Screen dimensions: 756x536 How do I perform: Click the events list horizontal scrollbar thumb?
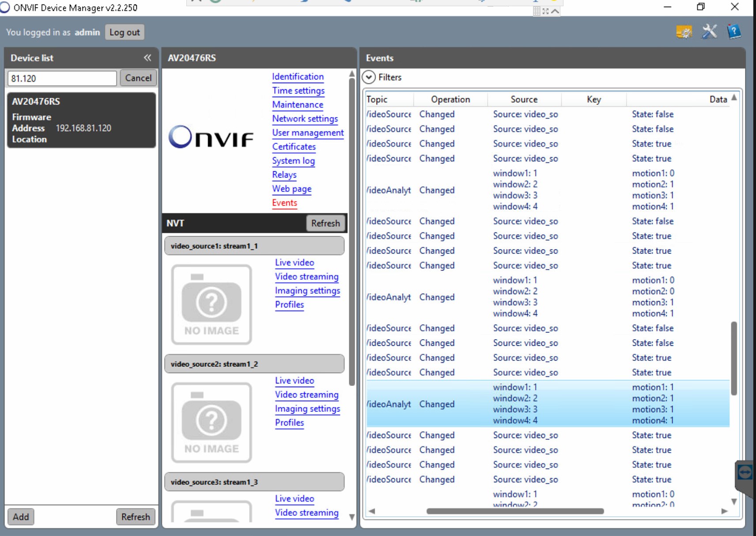click(x=515, y=511)
